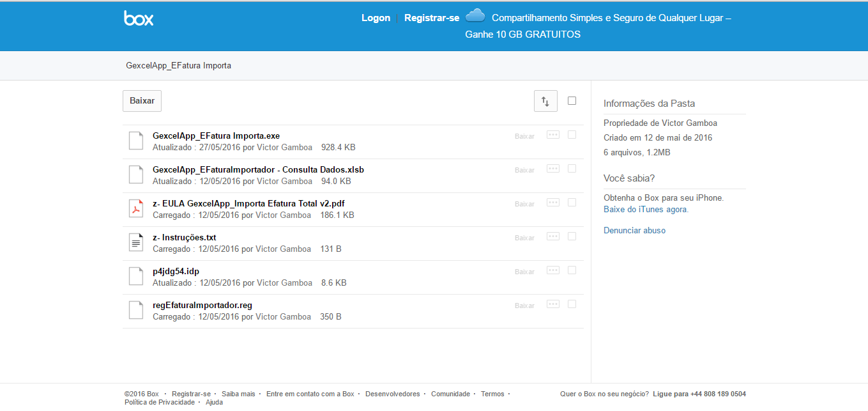Click the PDF icon for EULA file
The image size is (868, 411).
point(136,208)
